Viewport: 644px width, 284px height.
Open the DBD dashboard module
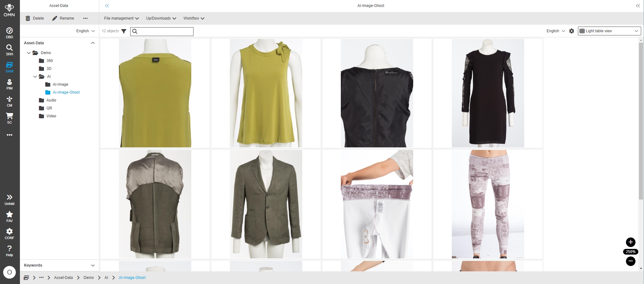tap(9, 33)
